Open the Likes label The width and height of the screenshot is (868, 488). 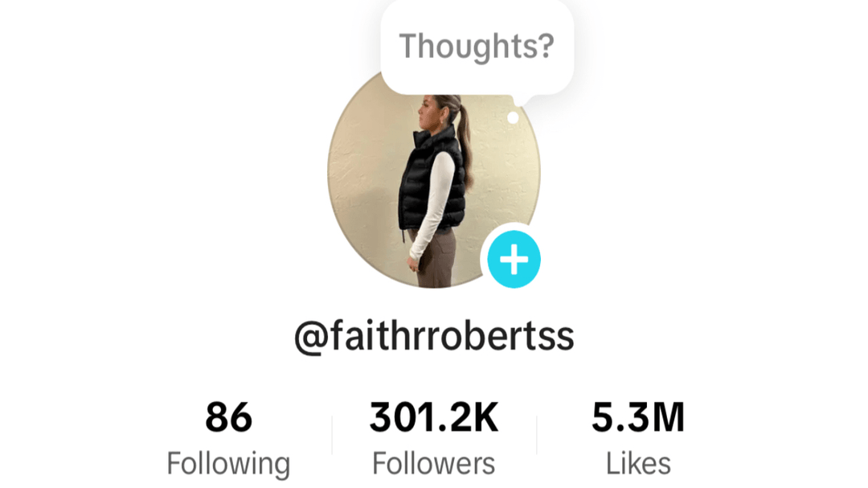[638, 464]
